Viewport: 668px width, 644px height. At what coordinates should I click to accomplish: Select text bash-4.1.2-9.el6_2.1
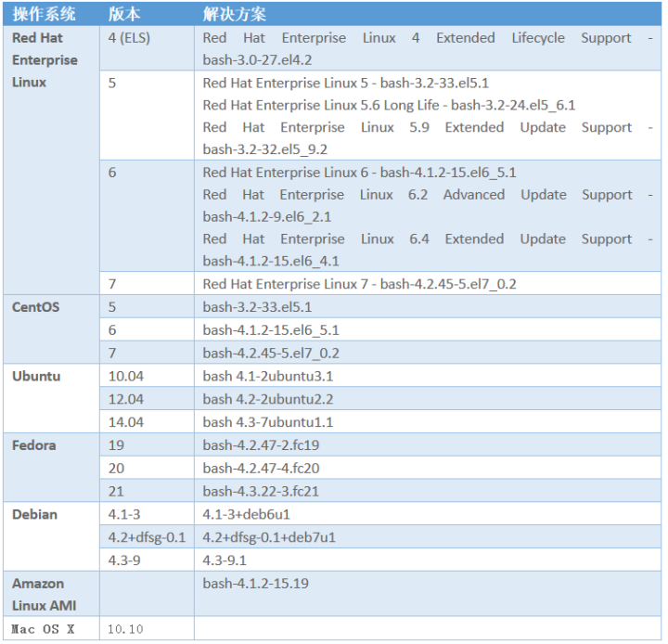click(266, 217)
